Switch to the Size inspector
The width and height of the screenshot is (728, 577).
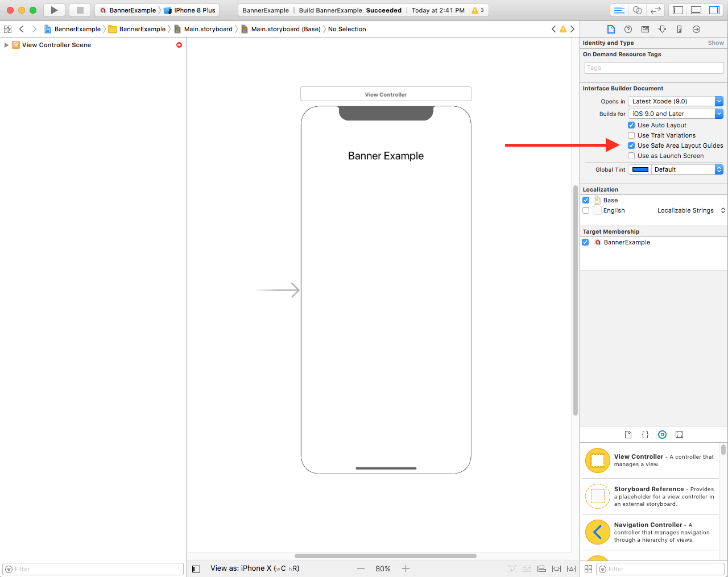click(x=679, y=28)
